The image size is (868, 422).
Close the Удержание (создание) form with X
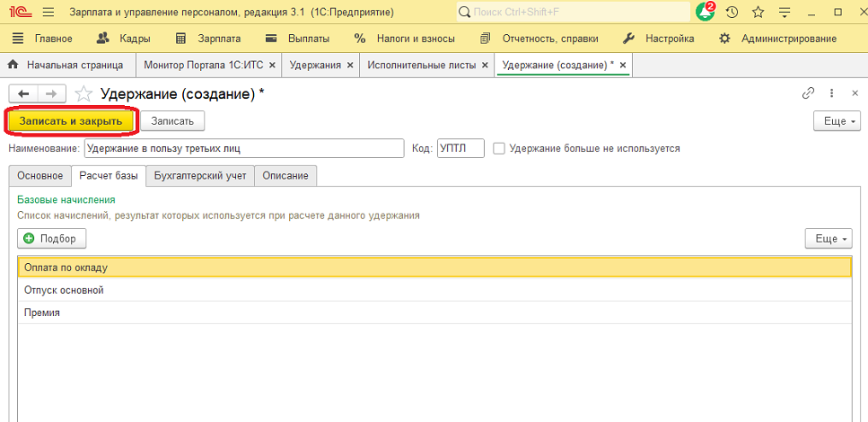(x=855, y=93)
